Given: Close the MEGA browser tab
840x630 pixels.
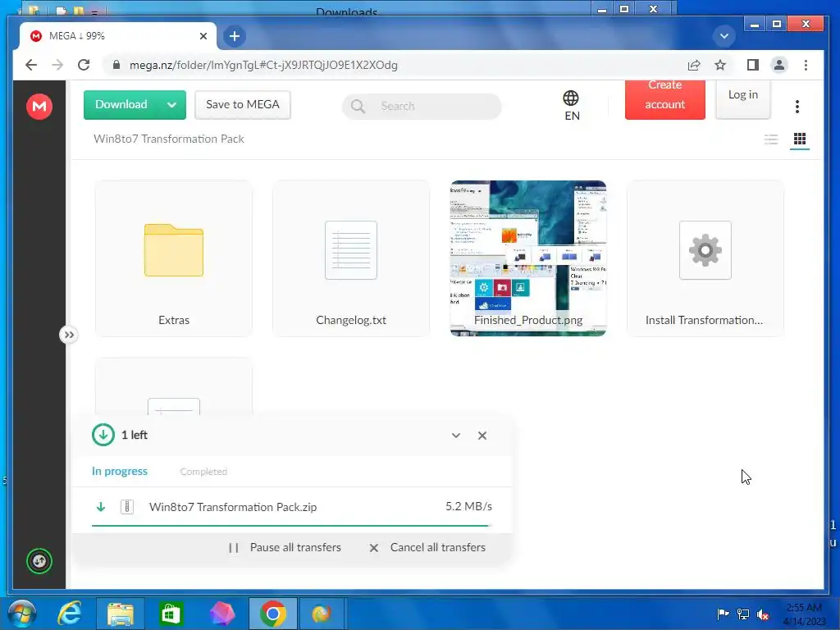Looking at the screenshot, I should click(203, 36).
